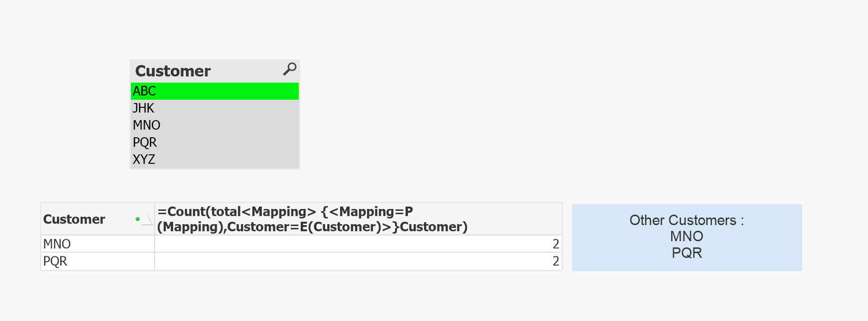Select MNO in the Customer list box

coord(147,125)
